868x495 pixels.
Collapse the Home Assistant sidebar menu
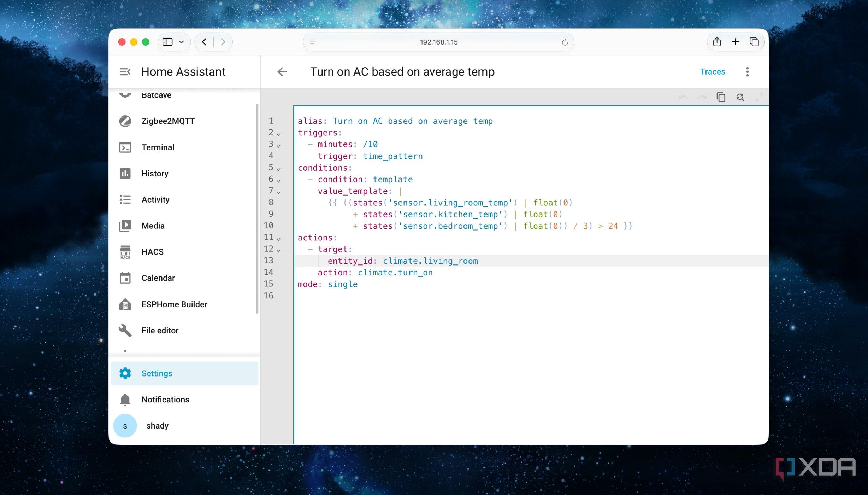tap(125, 72)
